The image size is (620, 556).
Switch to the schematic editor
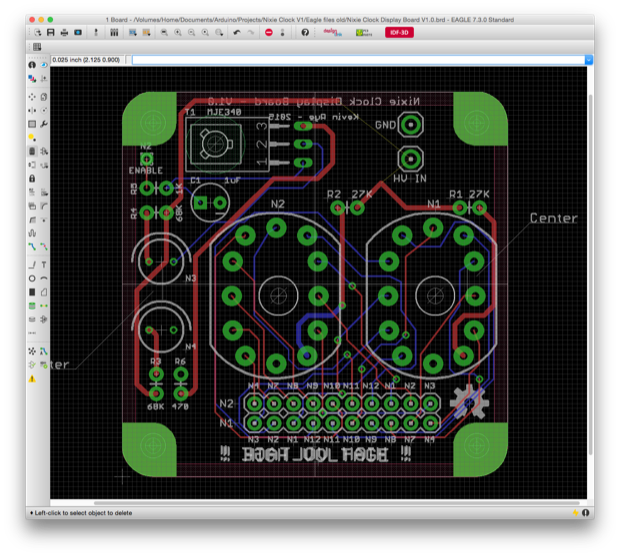click(x=96, y=32)
